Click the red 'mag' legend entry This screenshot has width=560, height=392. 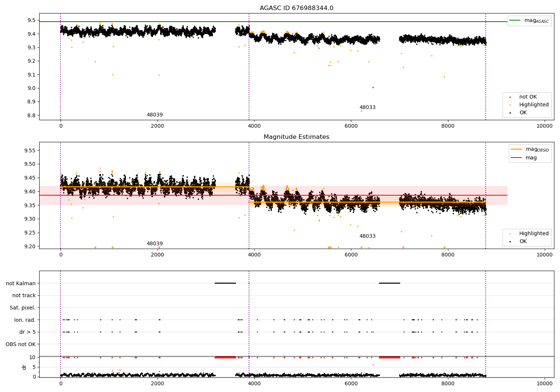pos(531,158)
